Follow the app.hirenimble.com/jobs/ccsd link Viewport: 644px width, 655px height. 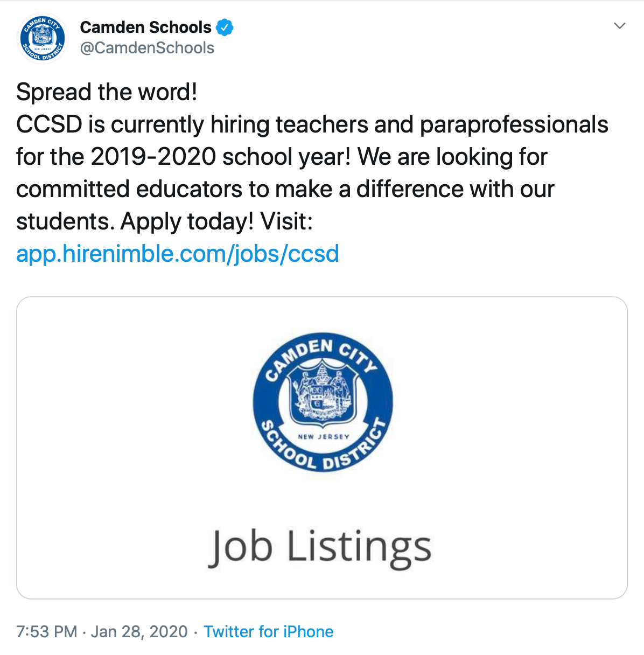178,254
